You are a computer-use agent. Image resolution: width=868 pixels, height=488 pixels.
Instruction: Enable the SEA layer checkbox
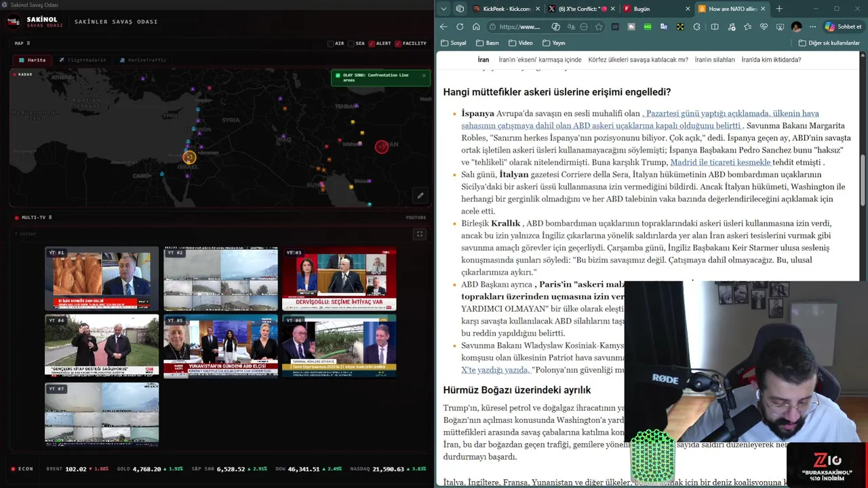pos(351,43)
